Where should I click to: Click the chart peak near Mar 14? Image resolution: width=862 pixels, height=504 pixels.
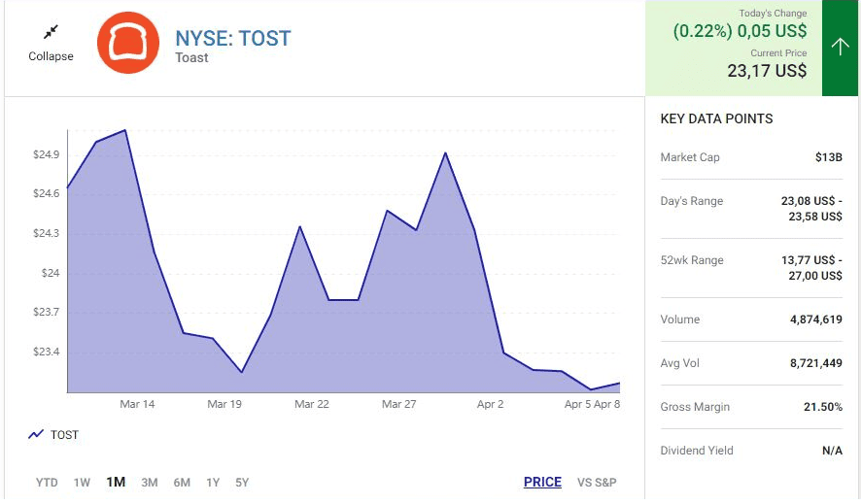click(125, 130)
